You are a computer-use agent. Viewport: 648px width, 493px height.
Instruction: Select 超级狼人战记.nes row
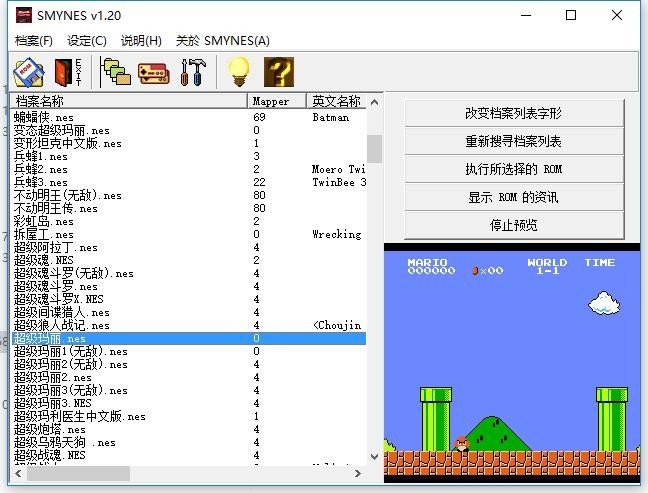pos(188,325)
